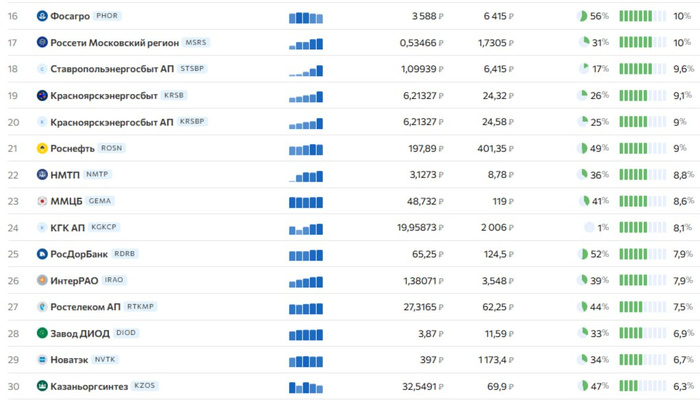
Task: Click the ММЦБ logo icon
Action: (42, 201)
